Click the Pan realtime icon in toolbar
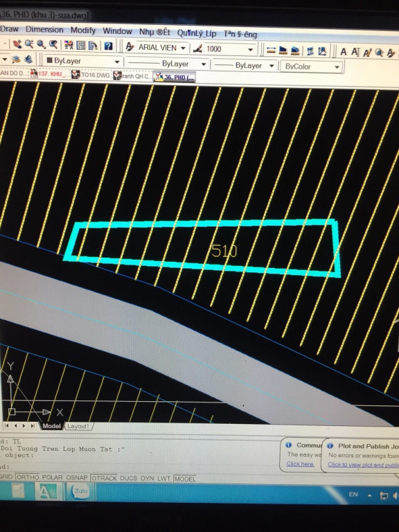This screenshot has width=399, height=532. (17, 44)
